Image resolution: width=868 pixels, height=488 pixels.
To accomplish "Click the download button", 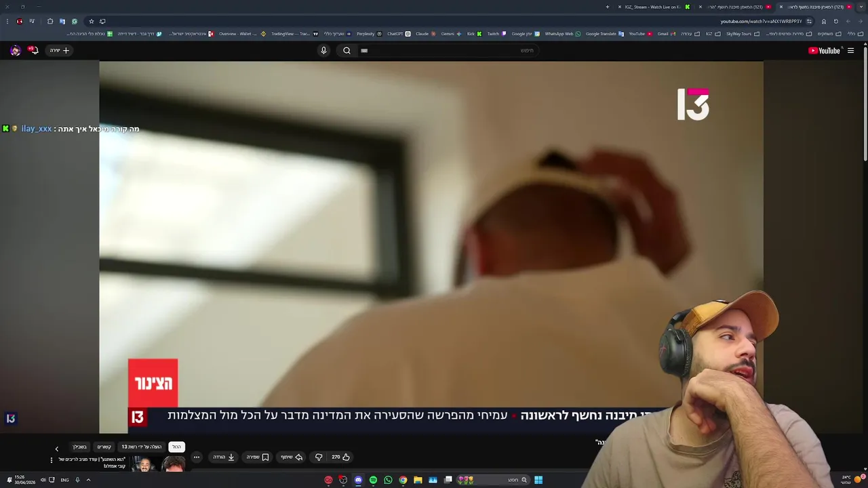I will click(x=224, y=457).
